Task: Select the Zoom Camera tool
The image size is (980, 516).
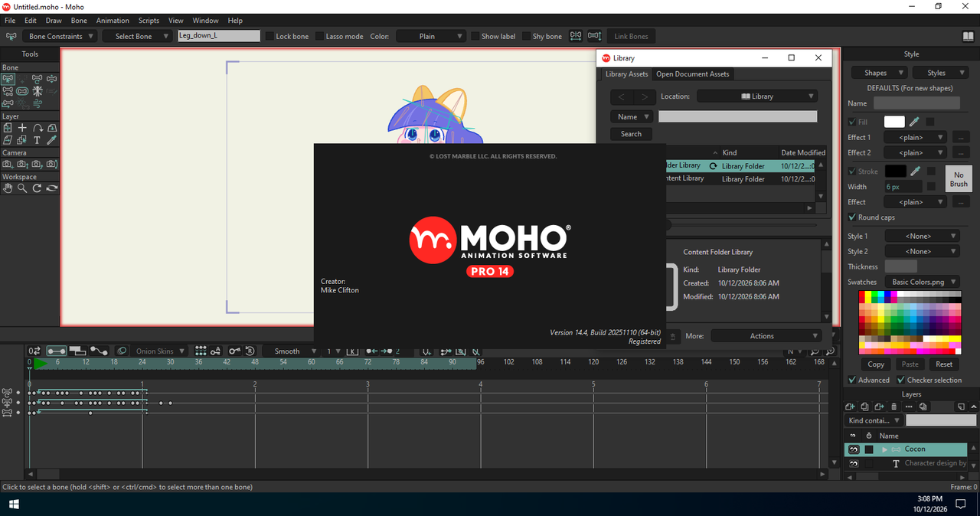Action: tap(22, 164)
